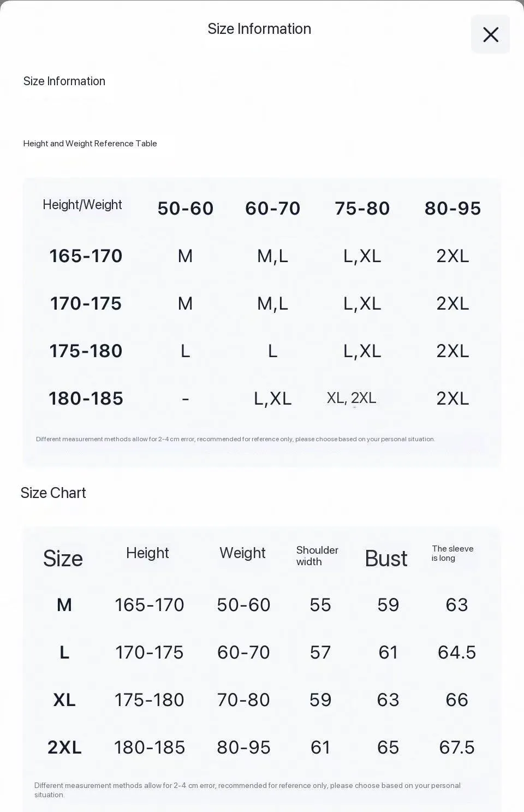
Task: Select the 50-60 weight column header
Action: (186, 208)
